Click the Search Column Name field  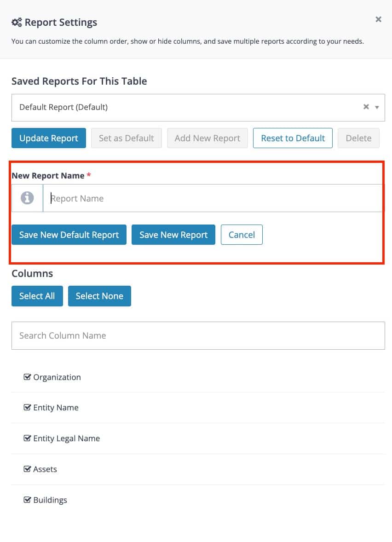coord(198,335)
